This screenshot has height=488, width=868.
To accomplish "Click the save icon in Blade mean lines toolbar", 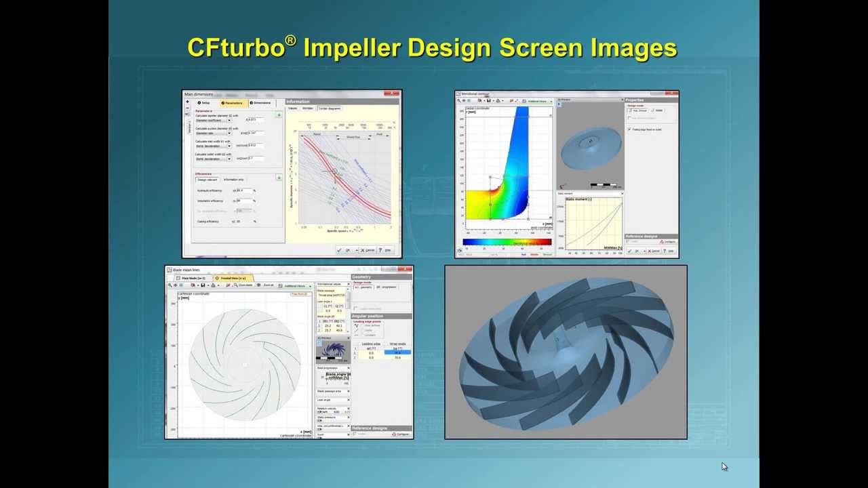I will [x=203, y=285].
